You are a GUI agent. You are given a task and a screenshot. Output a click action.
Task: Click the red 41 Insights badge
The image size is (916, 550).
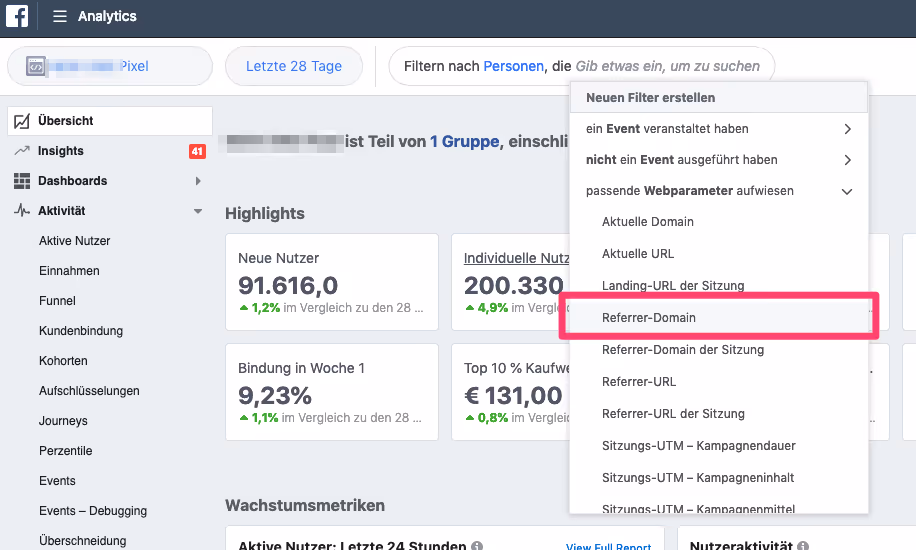pos(197,151)
